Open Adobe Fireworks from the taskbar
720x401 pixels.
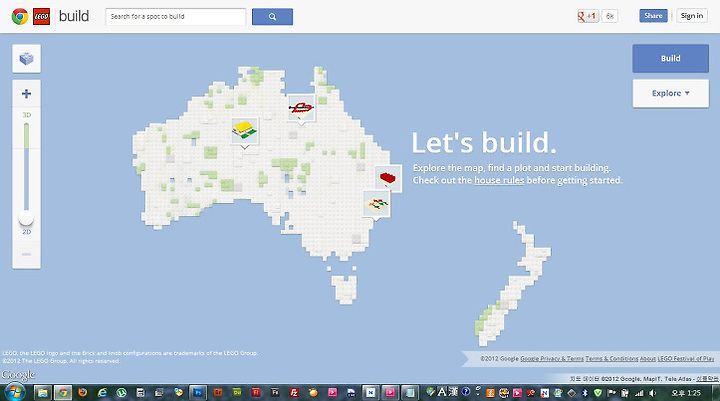click(275, 392)
